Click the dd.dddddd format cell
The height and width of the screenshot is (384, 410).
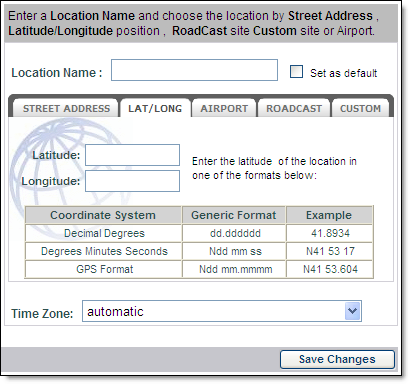tap(234, 233)
